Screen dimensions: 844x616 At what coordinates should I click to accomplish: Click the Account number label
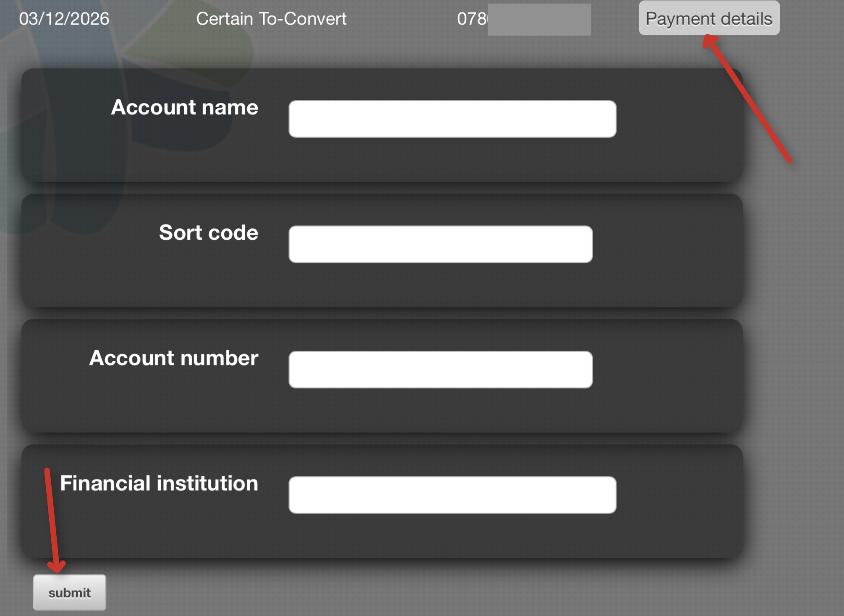[x=174, y=358]
